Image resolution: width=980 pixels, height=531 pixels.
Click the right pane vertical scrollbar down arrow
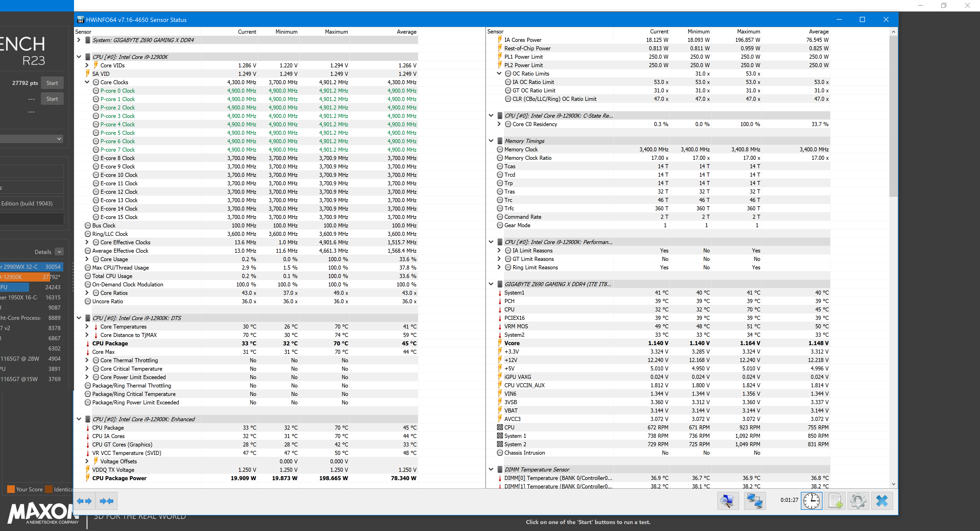coord(893,484)
